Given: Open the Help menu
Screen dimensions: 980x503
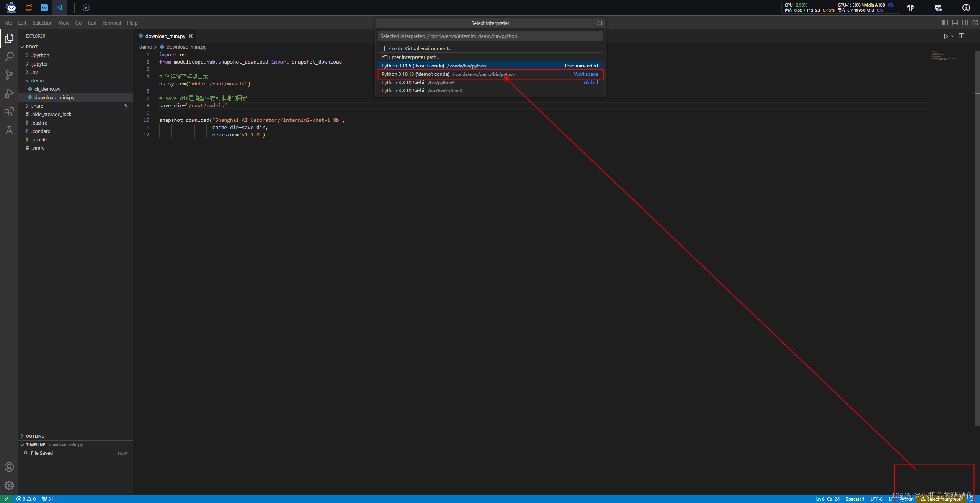Looking at the screenshot, I should [132, 23].
